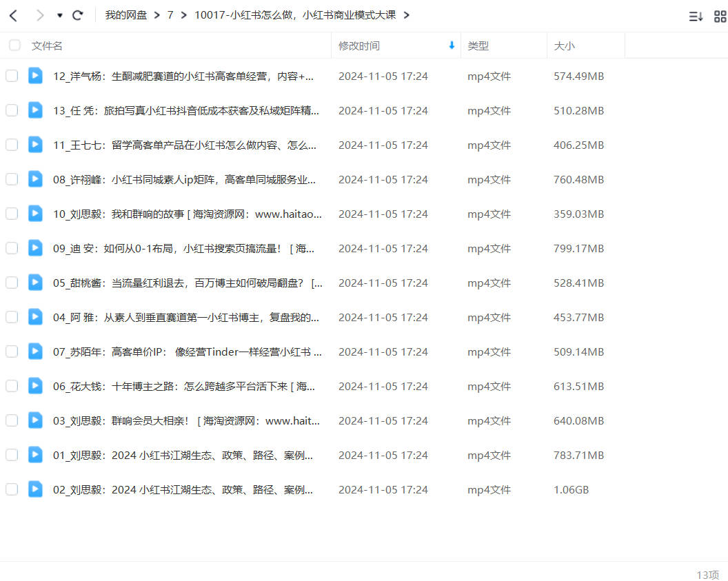This screenshot has width=728, height=581.
Task: Tick the 01_刘思毅 file checkbox
Action: (x=12, y=455)
